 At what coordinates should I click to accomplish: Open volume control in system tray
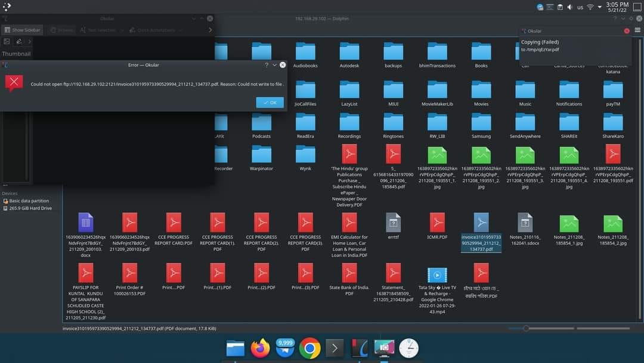point(569,7)
